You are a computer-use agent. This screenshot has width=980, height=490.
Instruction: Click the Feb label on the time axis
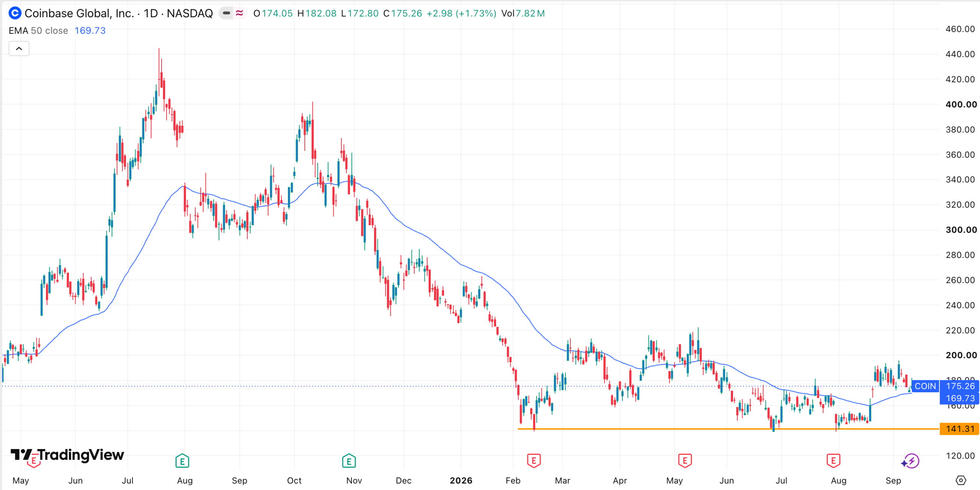point(513,480)
